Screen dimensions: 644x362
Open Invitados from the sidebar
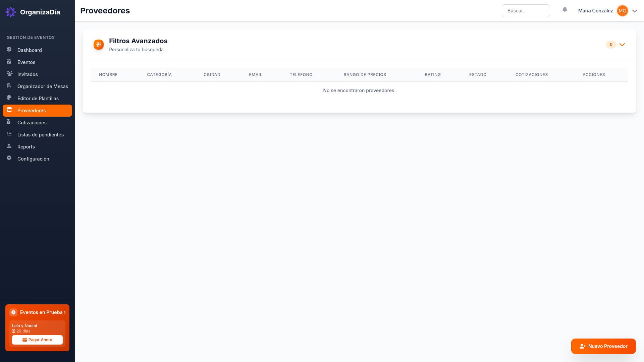coord(27,74)
